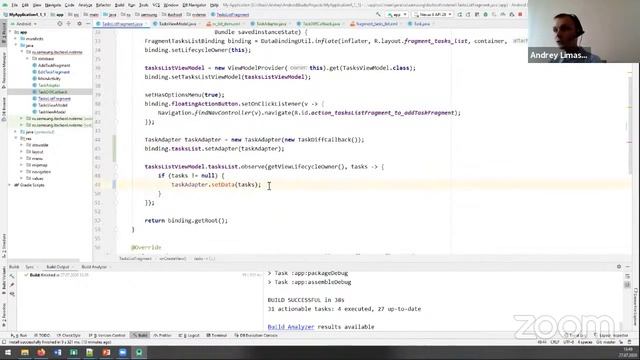Open the File menu
Image resolution: width=640 pixels, height=360 pixels.
(14, 5)
